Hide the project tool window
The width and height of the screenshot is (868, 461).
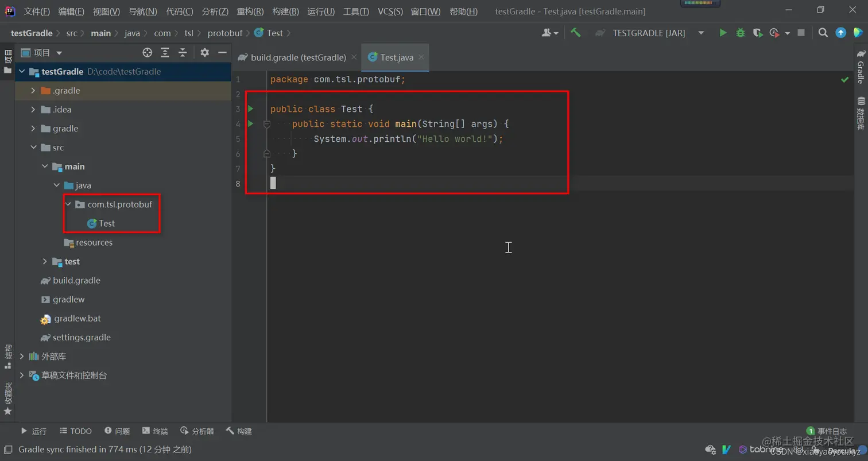click(x=222, y=53)
